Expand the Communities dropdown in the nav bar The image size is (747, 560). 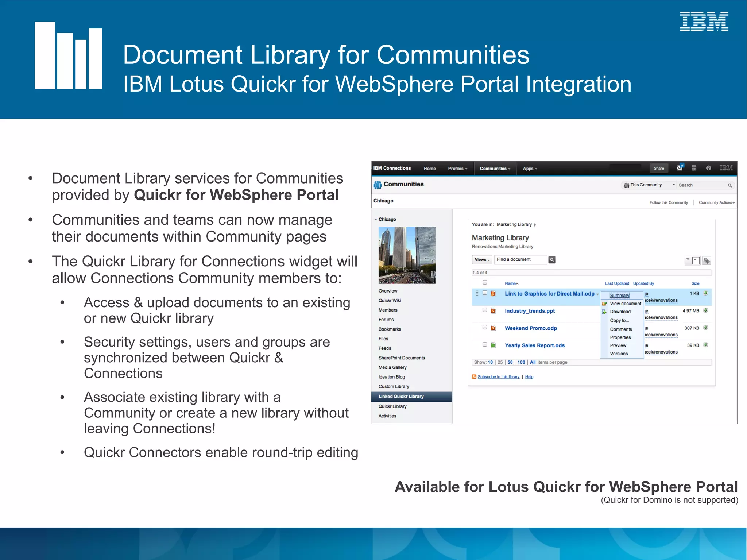click(495, 169)
